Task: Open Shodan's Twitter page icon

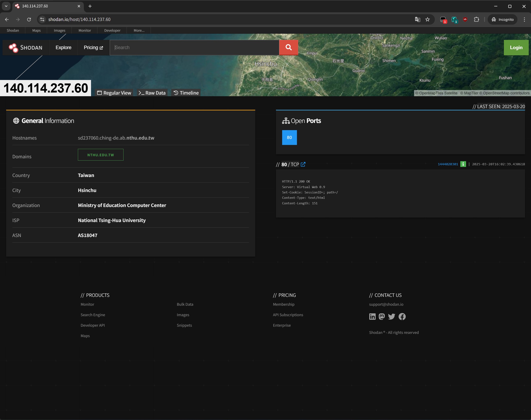Action: (392, 316)
